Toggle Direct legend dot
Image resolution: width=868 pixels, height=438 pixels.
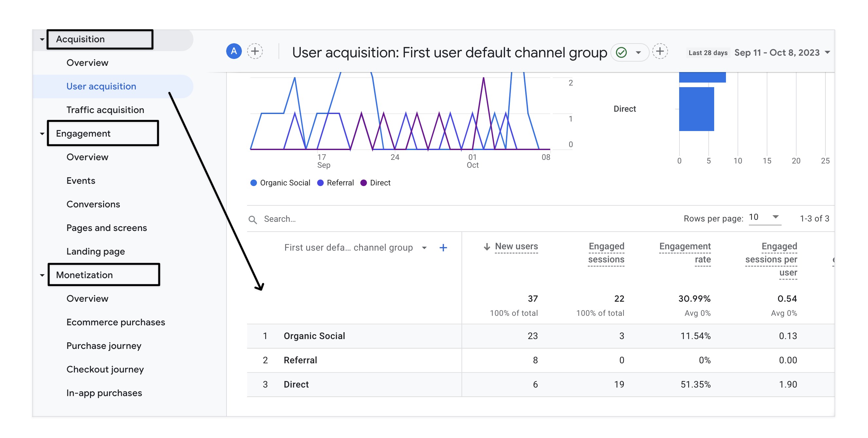click(x=363, y=183)
